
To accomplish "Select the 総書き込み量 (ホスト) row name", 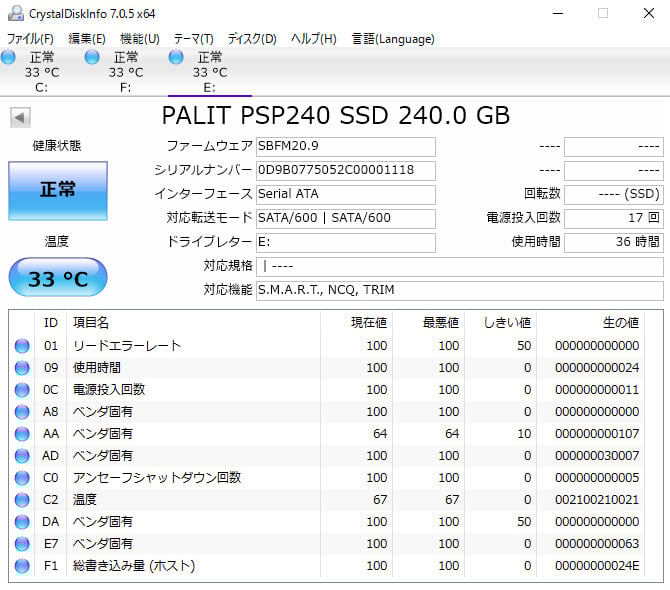I will point(134,566).
